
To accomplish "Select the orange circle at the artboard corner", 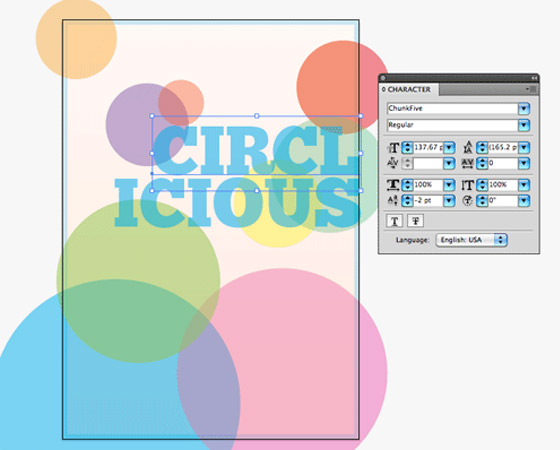I will coord(76,39).
